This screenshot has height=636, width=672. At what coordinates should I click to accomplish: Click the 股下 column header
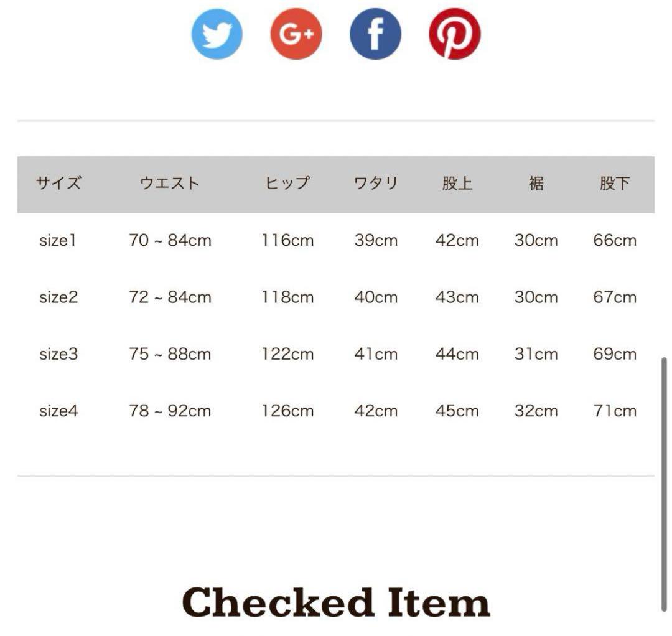pyautogui.click(x=615, y=184)
